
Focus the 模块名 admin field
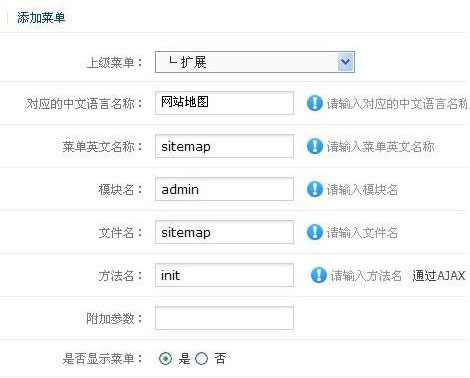(224, 189)
